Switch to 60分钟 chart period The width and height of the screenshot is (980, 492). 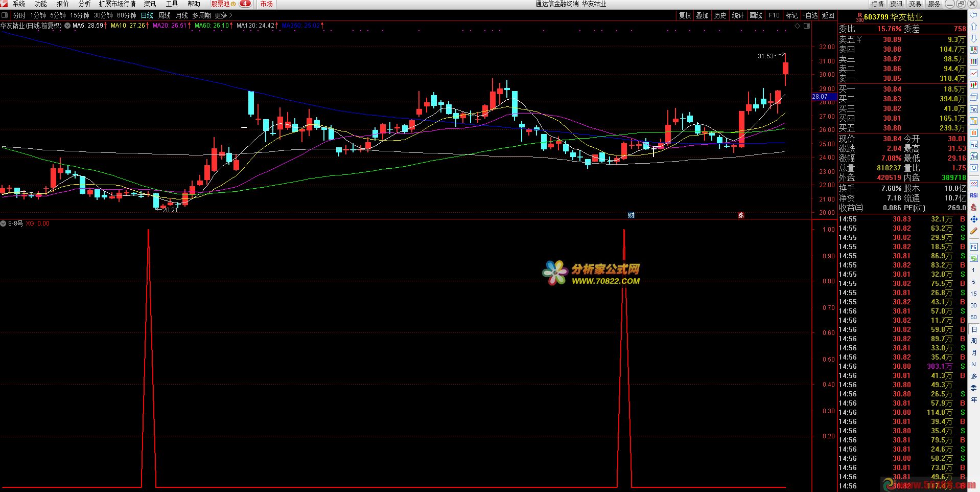tap(126, 16)
